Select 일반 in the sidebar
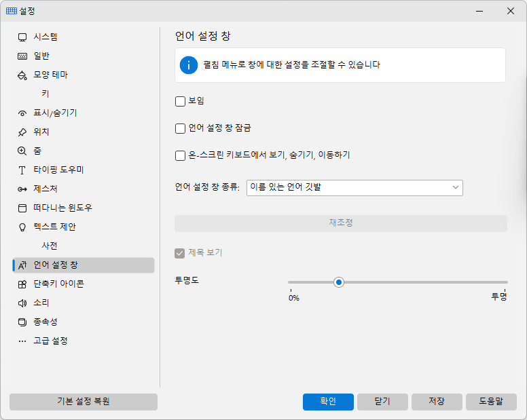 click(84, 56)
